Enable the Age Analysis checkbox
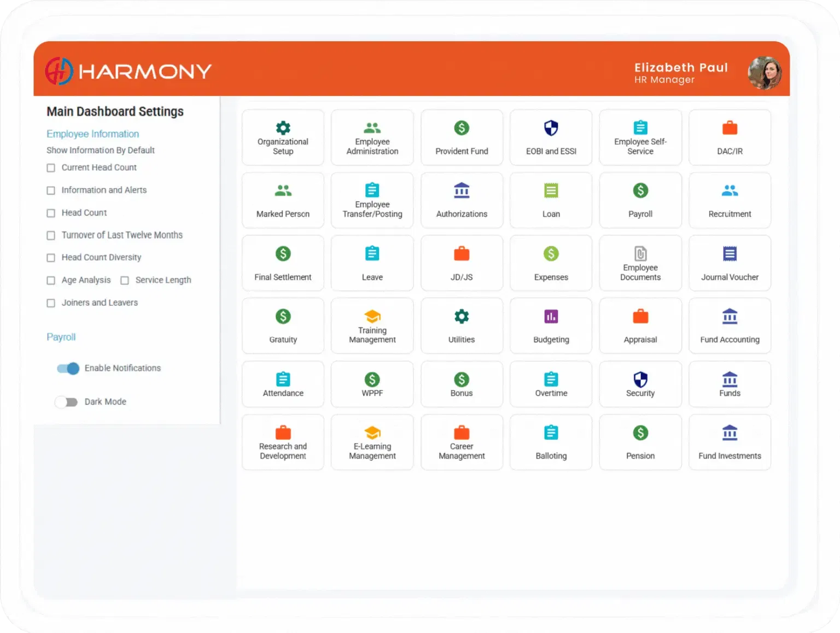The image size is (840, 633). tap(51, 280)
